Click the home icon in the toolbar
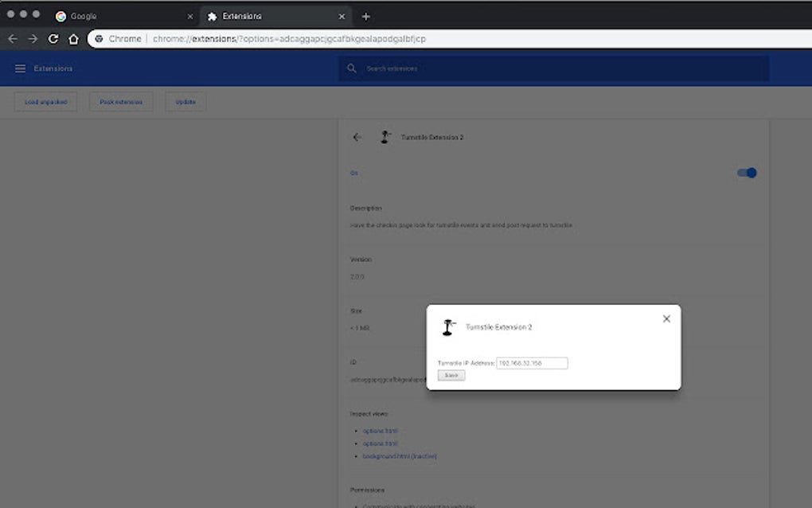 click(x=72, y=37)
